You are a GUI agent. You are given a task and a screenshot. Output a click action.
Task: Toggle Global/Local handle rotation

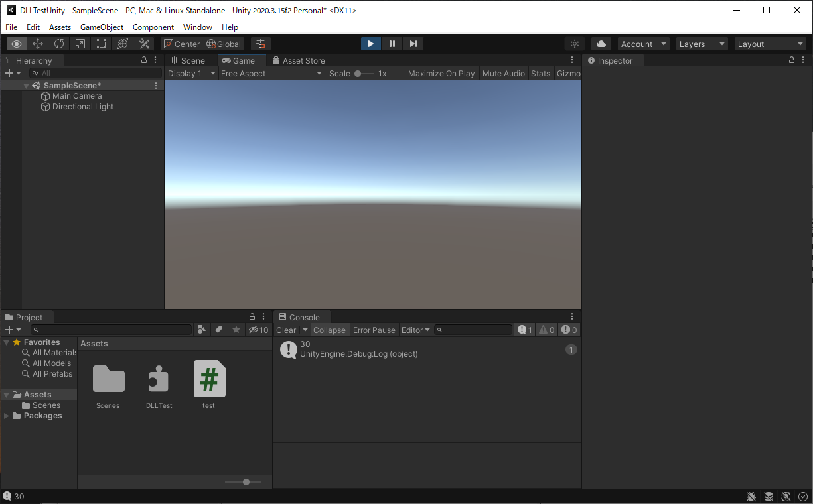[224, 44]
